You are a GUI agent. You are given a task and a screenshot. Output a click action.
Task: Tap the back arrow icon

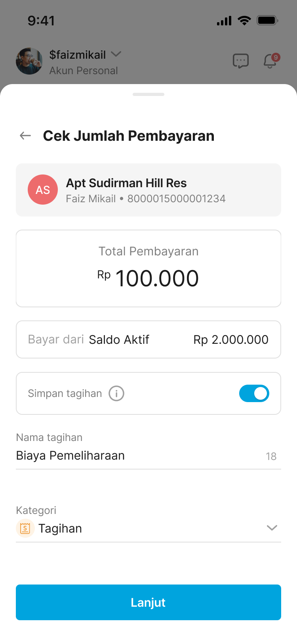(x=25, y=136)
